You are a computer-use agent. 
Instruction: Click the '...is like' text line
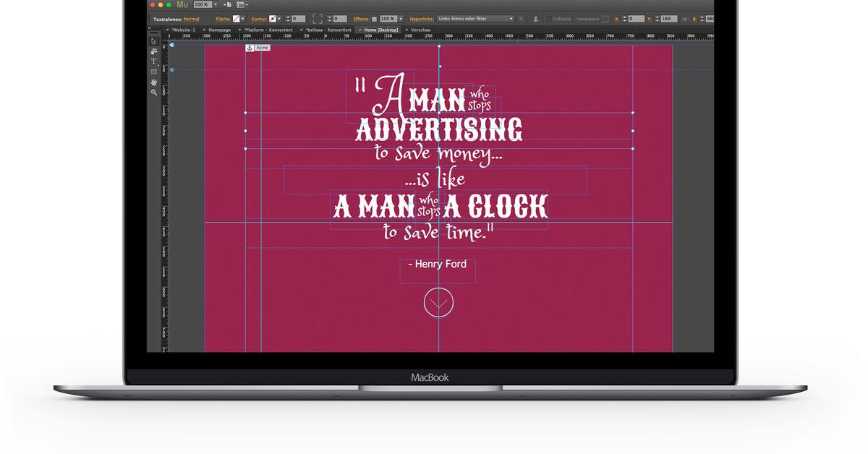point(435,179)
